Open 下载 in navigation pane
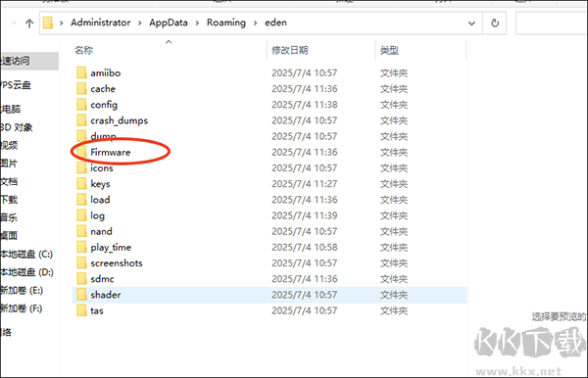The height and width of the screenshot is (378, 588). (9, 200)
